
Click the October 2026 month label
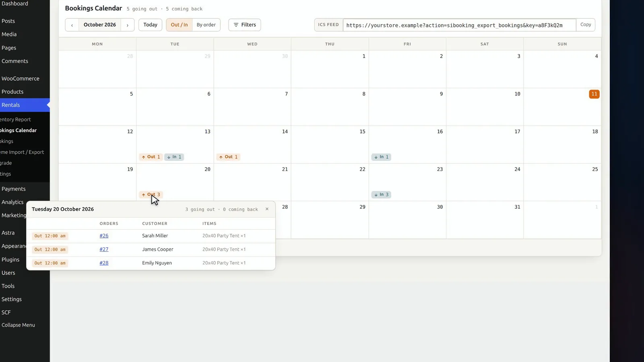tap(100, 25)
